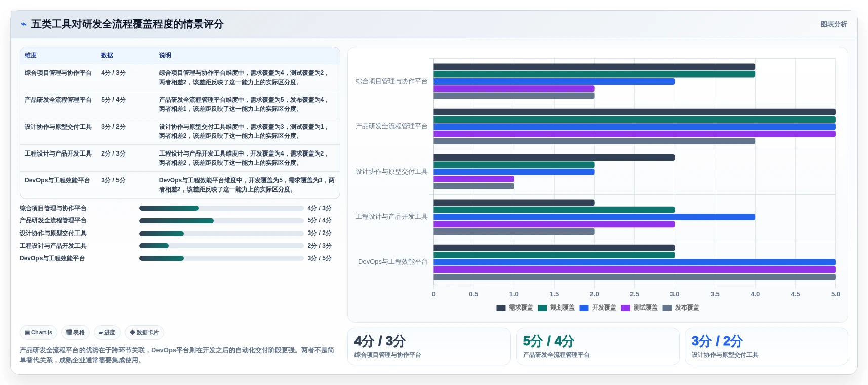This screenshot has height=385, width=868.
Task: Open the 4分 / 3分 data card
Action: 429,346
